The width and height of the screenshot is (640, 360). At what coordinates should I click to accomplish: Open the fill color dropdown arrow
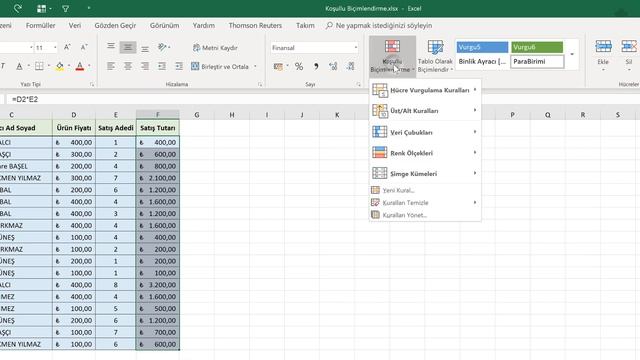click(x=69, y=66)
